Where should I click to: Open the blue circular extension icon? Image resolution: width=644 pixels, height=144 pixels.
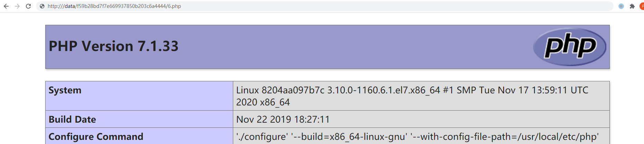point(621,6)
